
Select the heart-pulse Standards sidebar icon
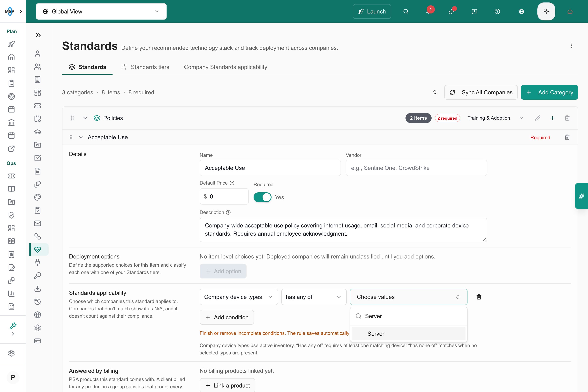pyautogui.click(x=38, y=249)
